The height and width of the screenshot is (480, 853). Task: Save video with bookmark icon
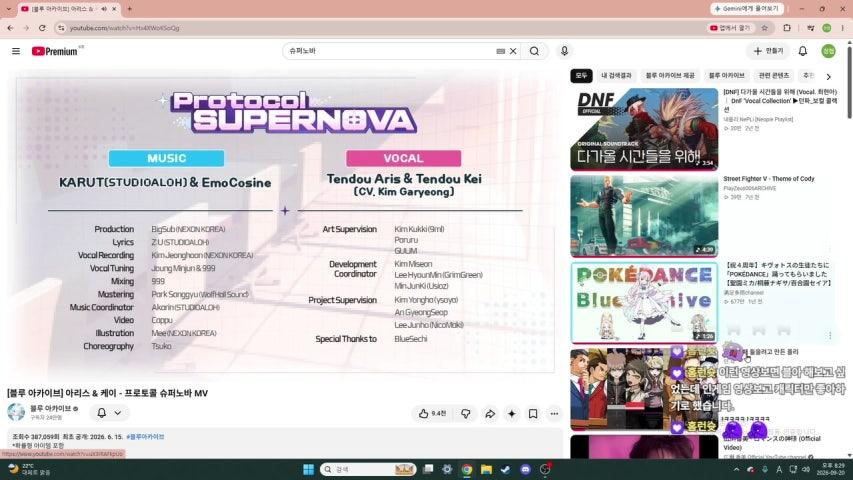pos(533,414)
